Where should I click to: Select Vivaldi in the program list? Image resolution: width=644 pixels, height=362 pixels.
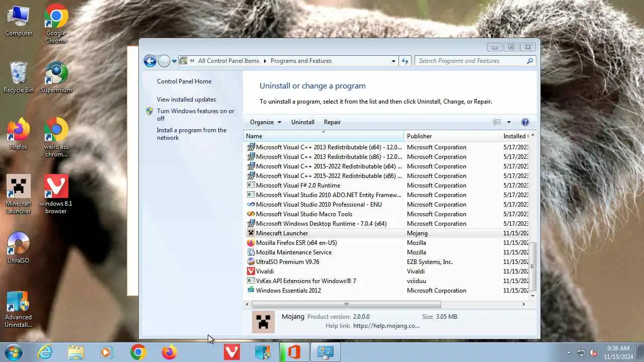(x=386, y=271)
